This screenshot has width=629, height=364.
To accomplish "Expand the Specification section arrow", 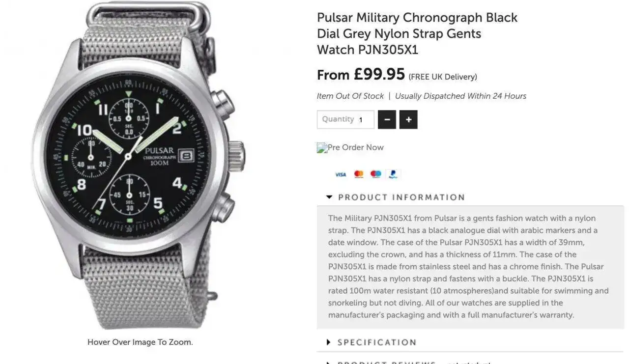I will point(329,342).
